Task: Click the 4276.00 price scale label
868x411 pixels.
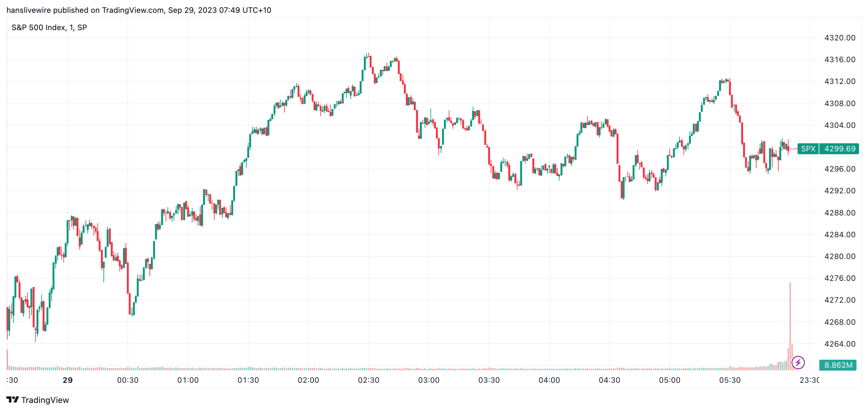Action: click(840, 278)
